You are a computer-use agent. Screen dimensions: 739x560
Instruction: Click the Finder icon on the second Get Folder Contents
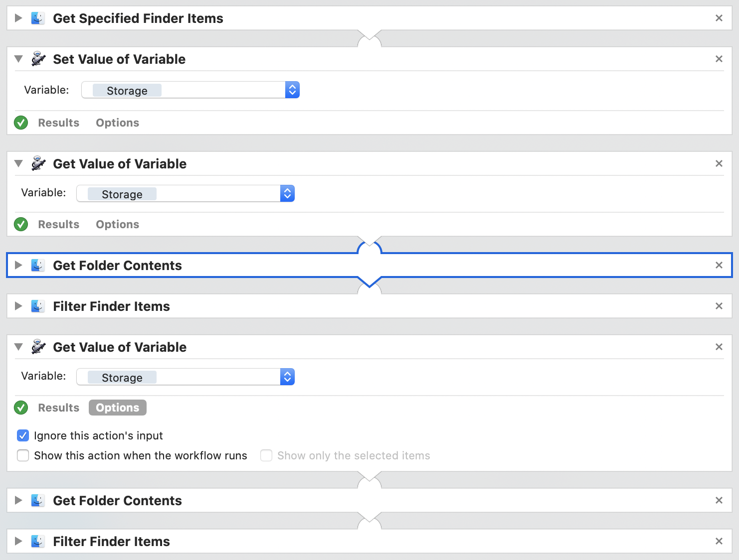pos(38,500)
